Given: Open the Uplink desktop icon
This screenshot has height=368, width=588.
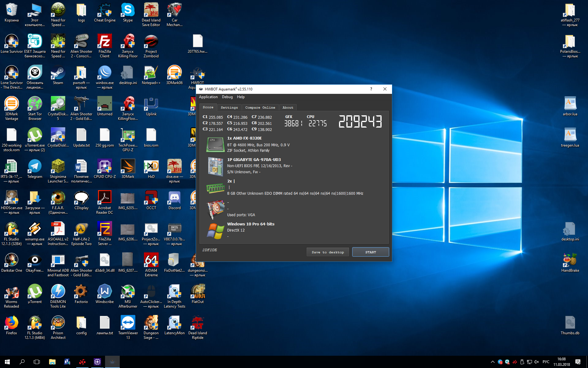Looking at the screenshot, I should click(x=151, y=106).
